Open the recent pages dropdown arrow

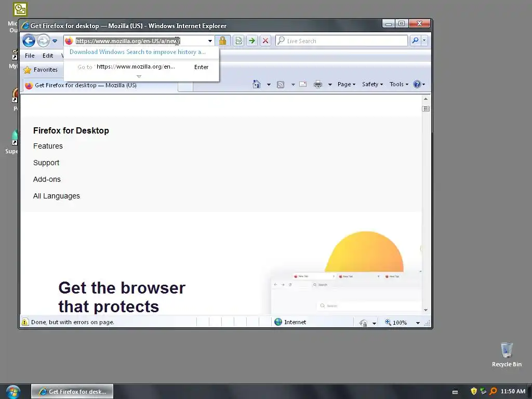55,41
